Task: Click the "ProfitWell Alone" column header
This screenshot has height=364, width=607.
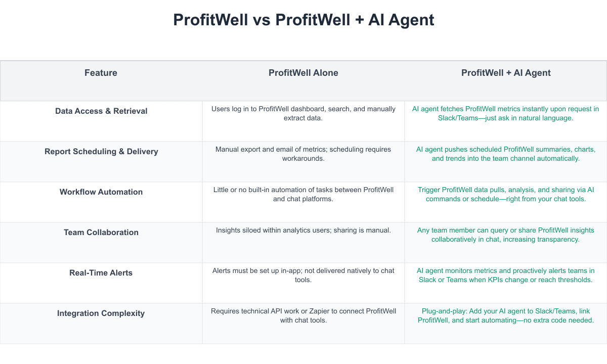Action: tap(303, 73)
